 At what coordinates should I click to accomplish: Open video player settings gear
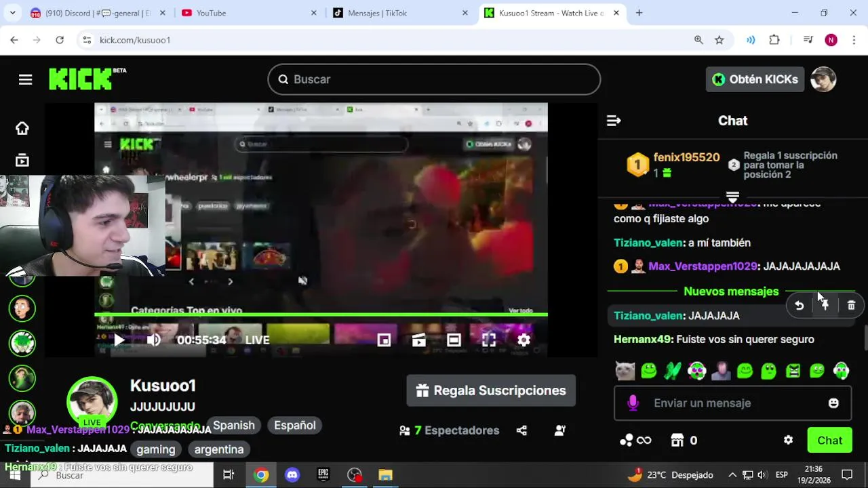tap(524, 340)
